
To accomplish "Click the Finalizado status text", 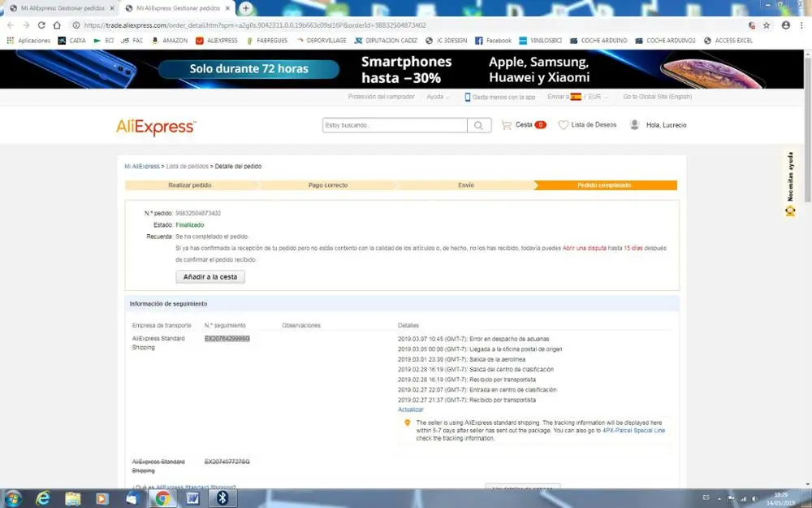I will [189, 225].
